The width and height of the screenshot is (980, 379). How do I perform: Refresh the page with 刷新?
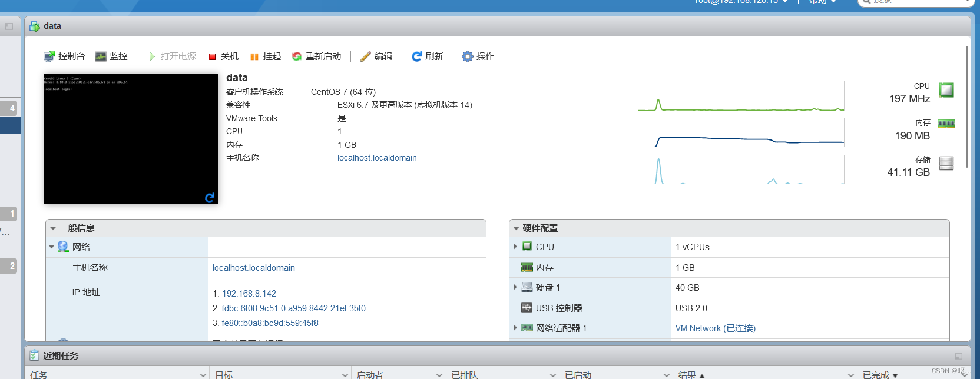(428, 56)
